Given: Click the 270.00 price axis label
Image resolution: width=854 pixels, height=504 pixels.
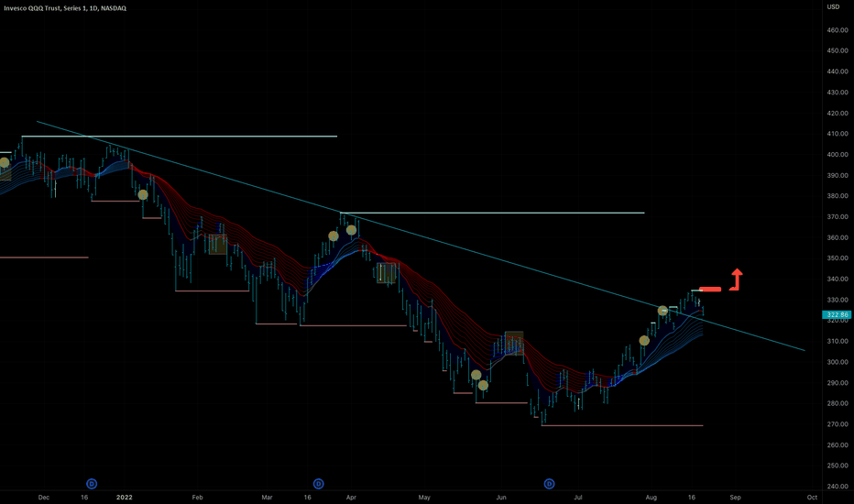Looking at the screenshot, I should (838, 424).
